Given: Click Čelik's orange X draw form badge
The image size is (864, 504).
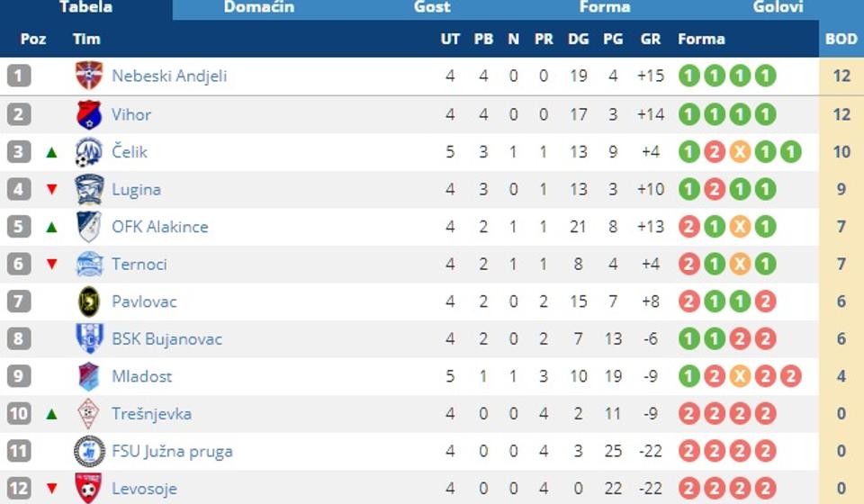Looking at the screenshot, I should click(740, 152).
